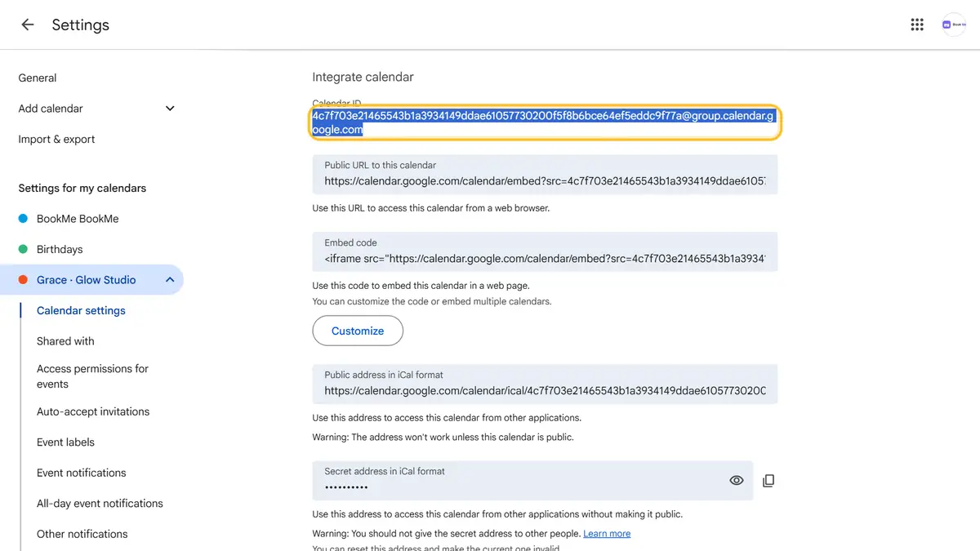This screenshot has height=551, width=980.
Task: Go to Access permissions for events
Action: click(92, 376)
